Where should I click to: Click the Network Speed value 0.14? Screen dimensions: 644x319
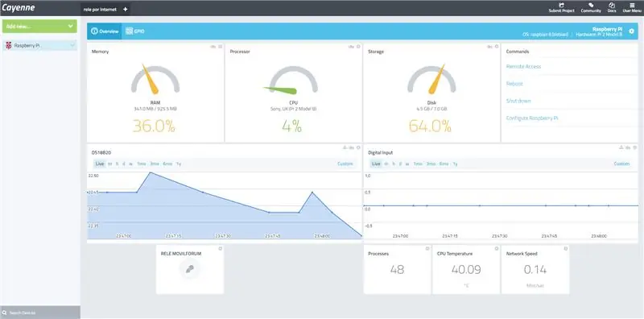[535, 270]
